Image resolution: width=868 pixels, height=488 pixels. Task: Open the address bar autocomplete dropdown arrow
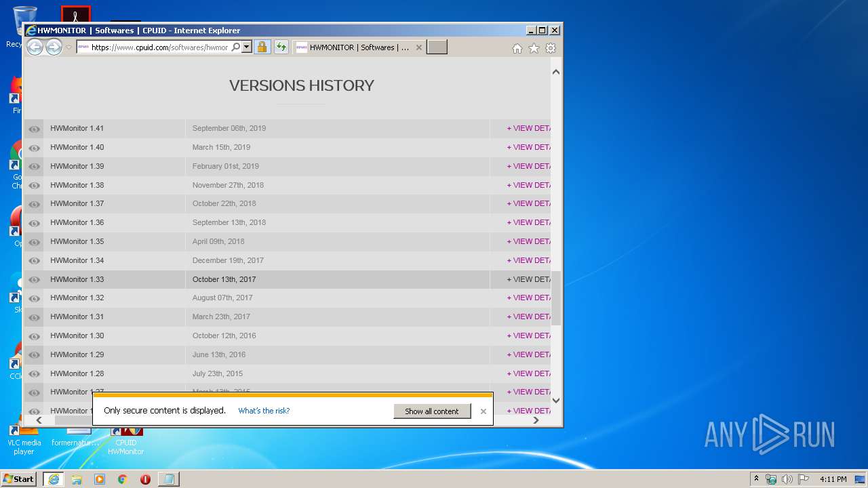(247, 47)
